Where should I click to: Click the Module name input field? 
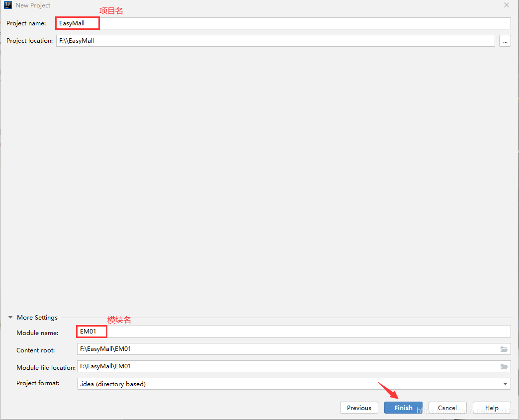294,332
